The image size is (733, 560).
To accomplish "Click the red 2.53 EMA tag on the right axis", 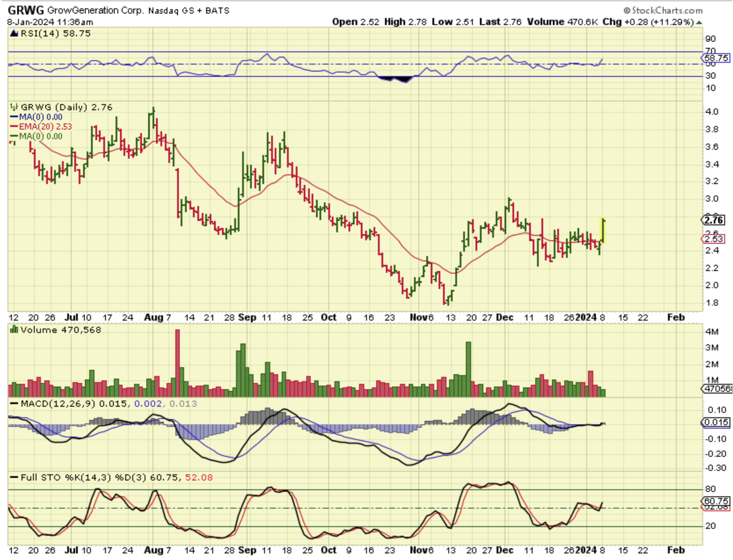I will (714, 239).
